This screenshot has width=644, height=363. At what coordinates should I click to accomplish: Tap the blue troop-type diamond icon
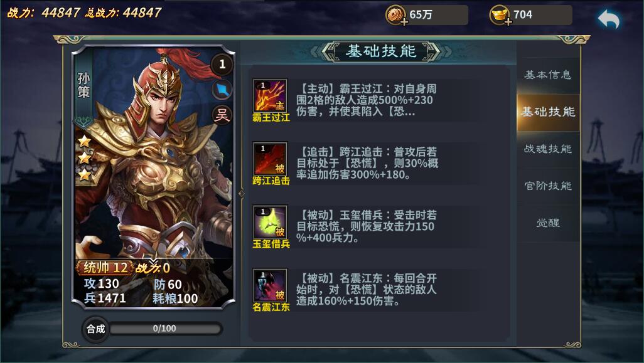222,90
